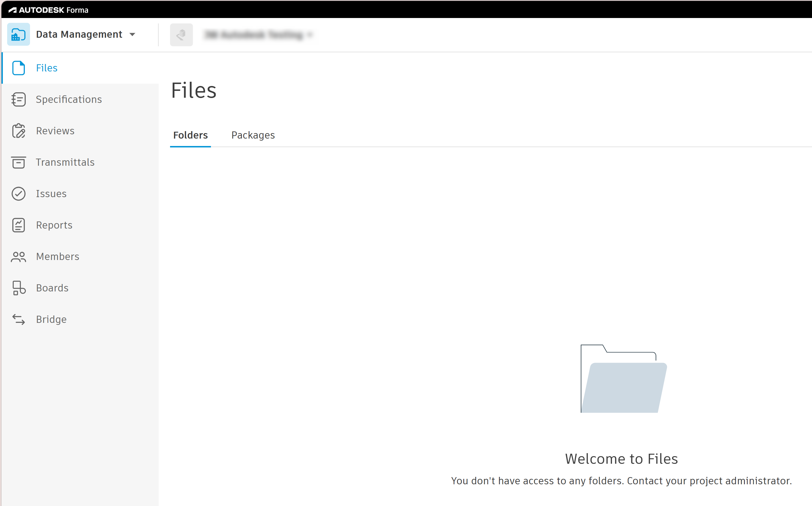
Task: Click the no folder access message
Action: (x=622, y=481)
